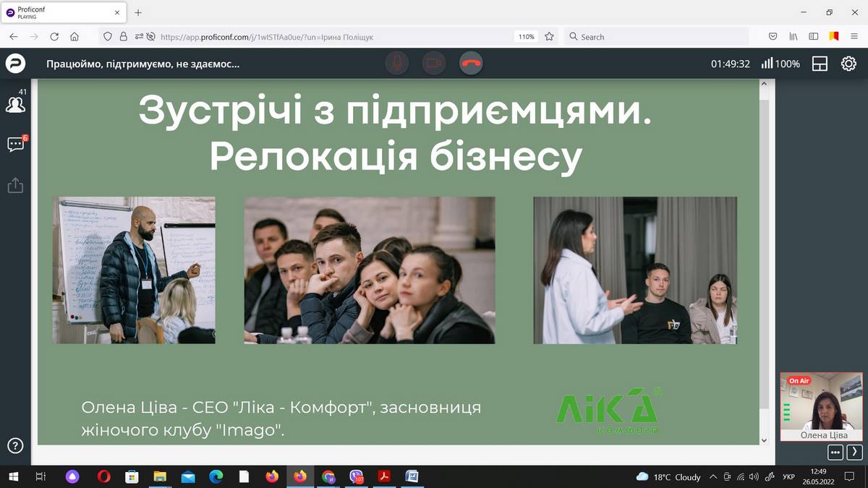Select the Proficonf browser tab
The height and width of the screenshot is (488, 868).
click(x=61, y=12)
